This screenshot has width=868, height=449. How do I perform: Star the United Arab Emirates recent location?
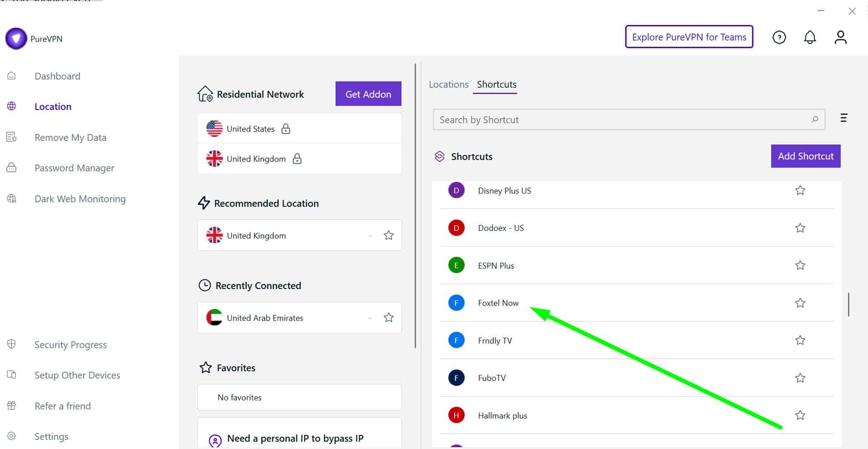(388, 318)
